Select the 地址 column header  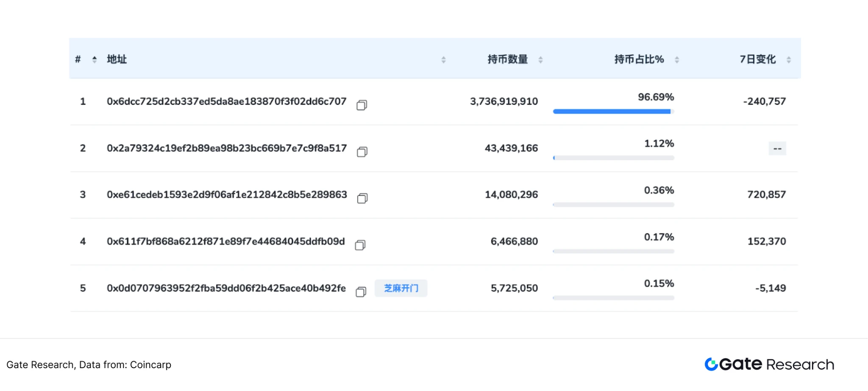pyautogui.click(x=117, y=59)
